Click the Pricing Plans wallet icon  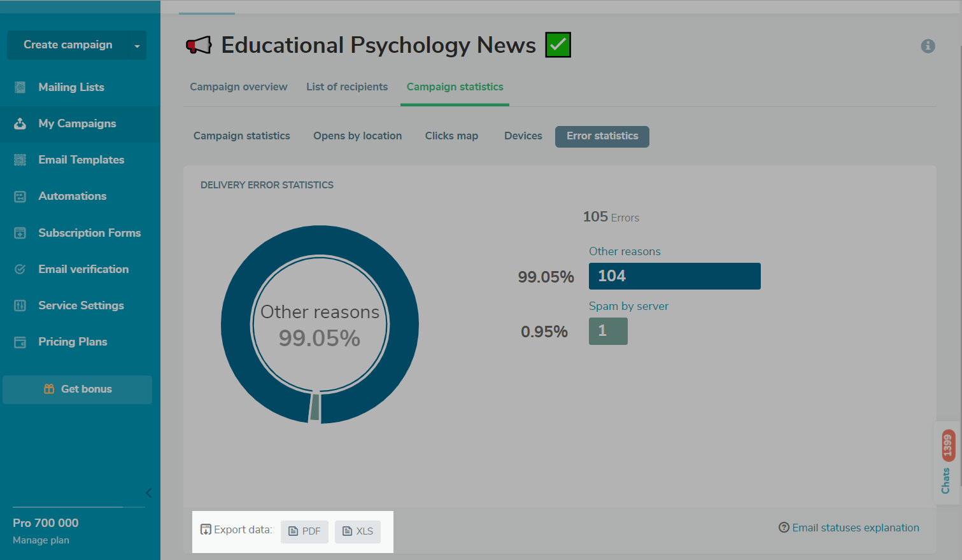pos(20,342)
